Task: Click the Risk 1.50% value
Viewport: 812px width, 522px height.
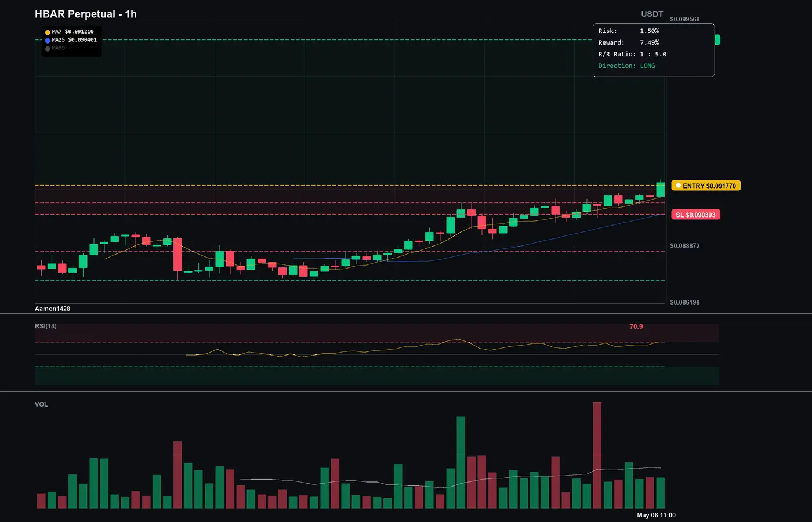Action: click(650, 31)
